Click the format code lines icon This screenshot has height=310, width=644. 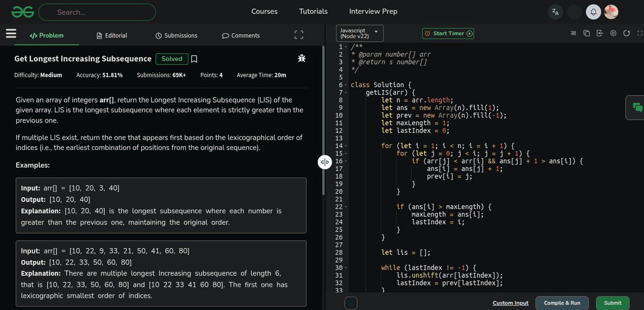pyautogui.click(x=573, y=33)
